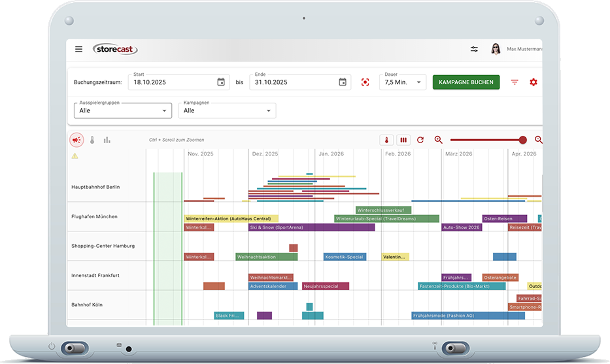610x364 pixels.
Task: Click the Apr. 2026 month header
Action: pyautogui.click(x=524, y=154)
